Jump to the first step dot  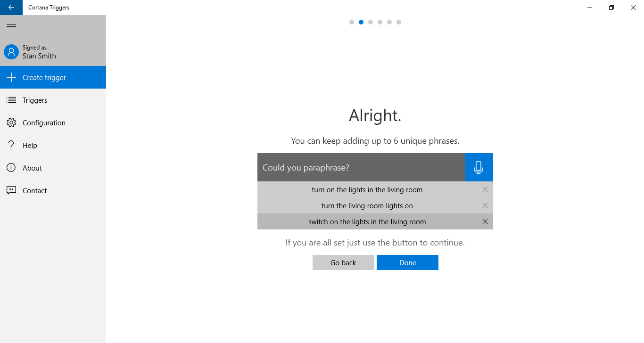(352, 22)
